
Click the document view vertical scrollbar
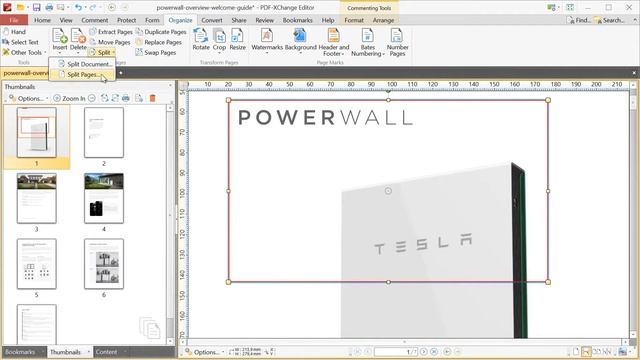click(x=633, y=212)
